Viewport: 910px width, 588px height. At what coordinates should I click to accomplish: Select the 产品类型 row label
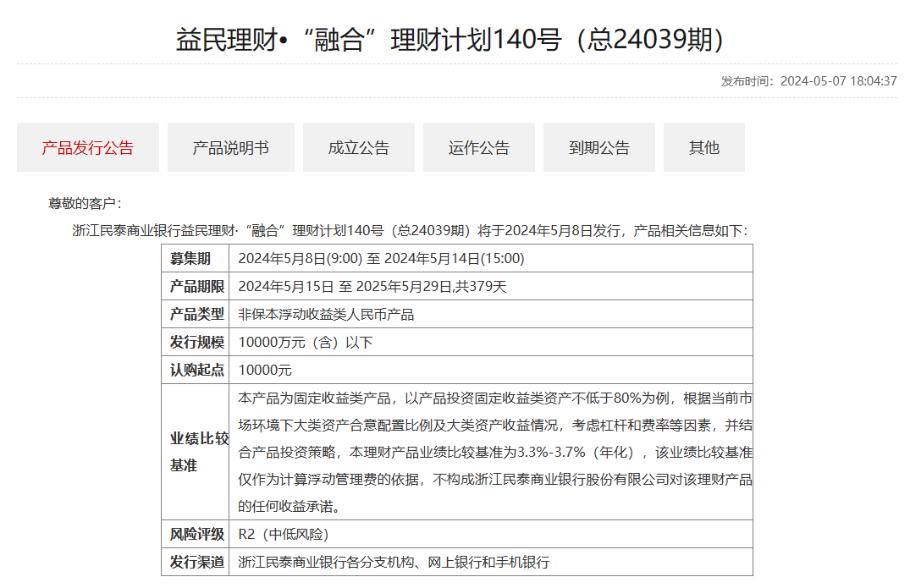[x=196, y=314]
